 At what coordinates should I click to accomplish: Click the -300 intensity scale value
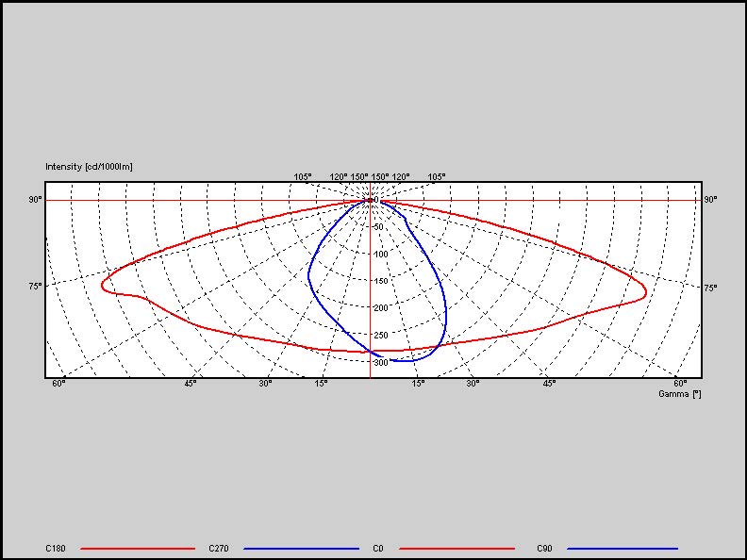click(x=380, y=363)
